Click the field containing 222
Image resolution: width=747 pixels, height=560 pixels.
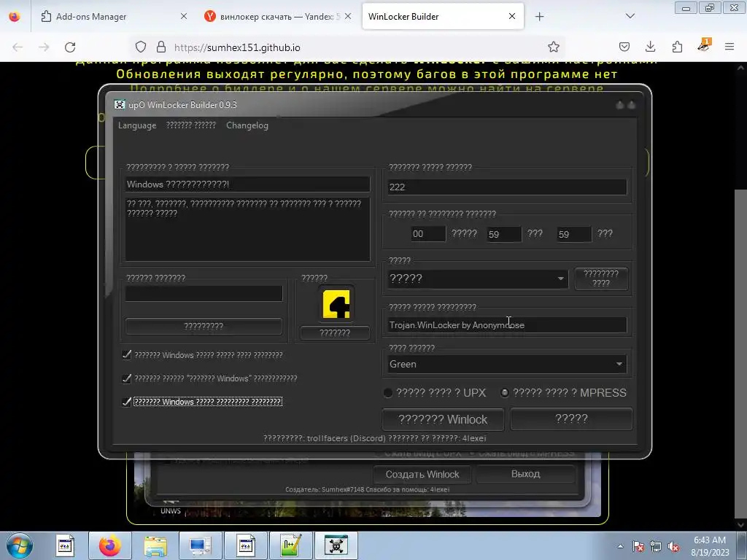(507, 187)
